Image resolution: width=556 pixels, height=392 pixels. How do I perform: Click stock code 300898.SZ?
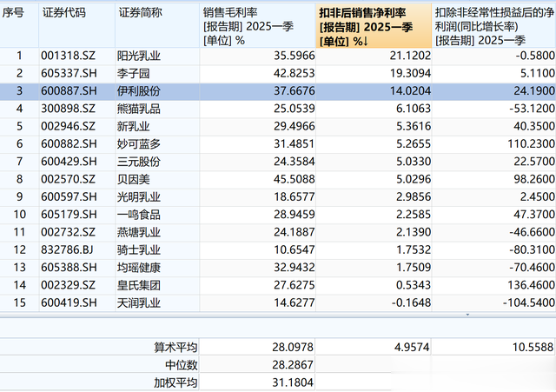coord(68,109)
